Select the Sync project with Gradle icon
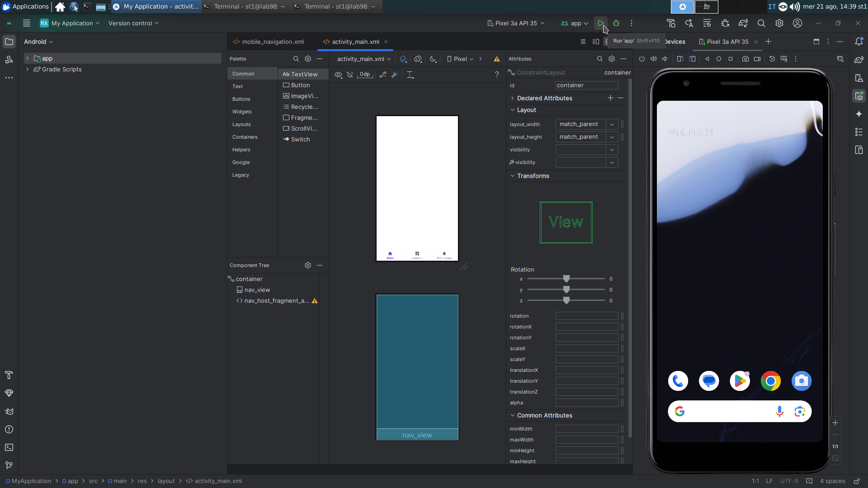This screenshot has width=868, height=488. 743,23
